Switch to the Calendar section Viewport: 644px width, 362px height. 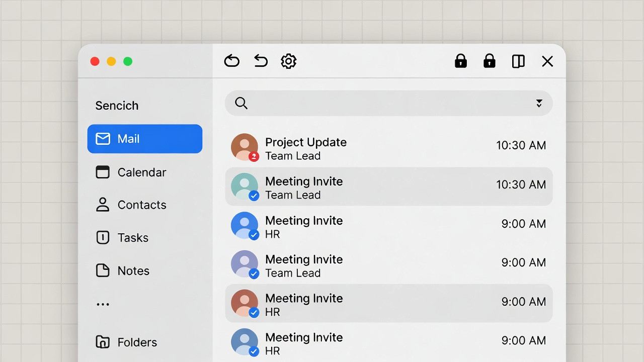141,172
